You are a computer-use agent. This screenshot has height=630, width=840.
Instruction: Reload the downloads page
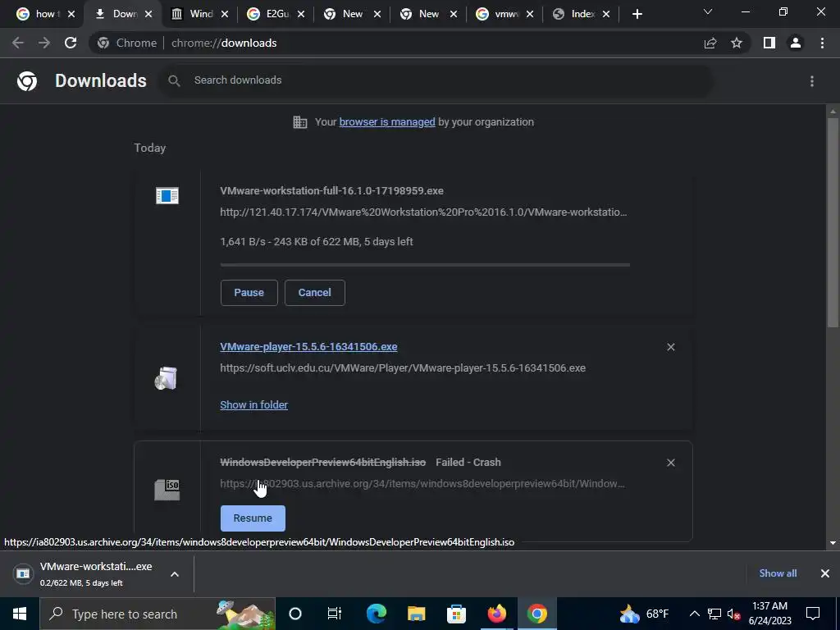pos(71,43)
